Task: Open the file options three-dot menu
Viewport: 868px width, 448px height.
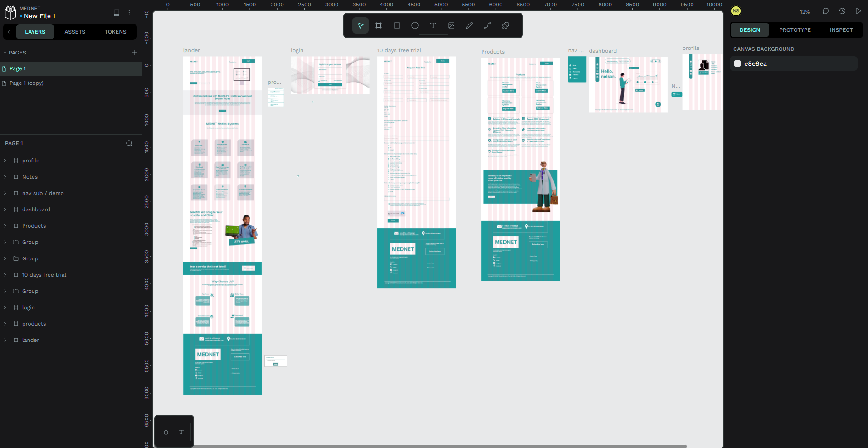Action: click(129, 13)
